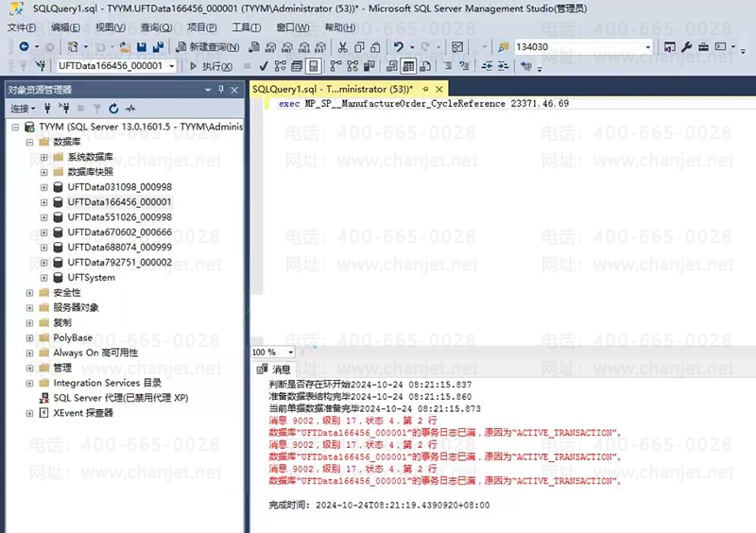Image resolution: width=756 pixels, height=533 pixels.
Task: Collapse the 数据库 folder
Action: pos(29,142)
